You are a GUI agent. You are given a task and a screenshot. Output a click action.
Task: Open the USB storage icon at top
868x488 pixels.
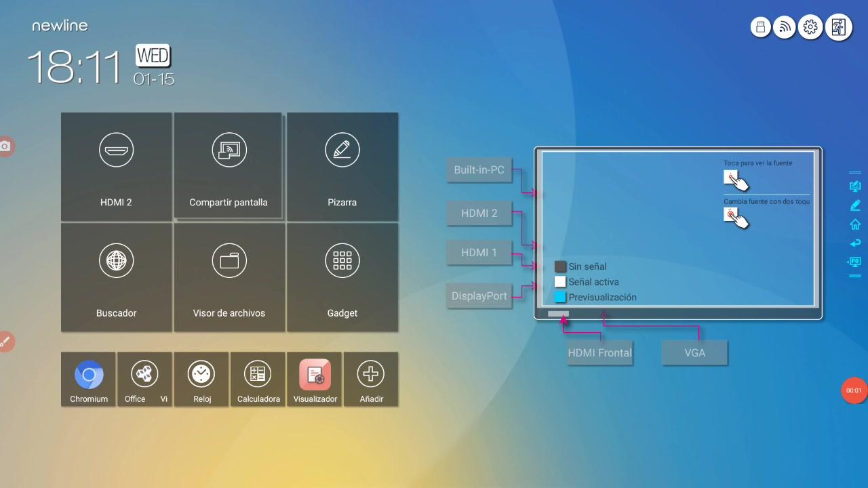pos(761,27)
